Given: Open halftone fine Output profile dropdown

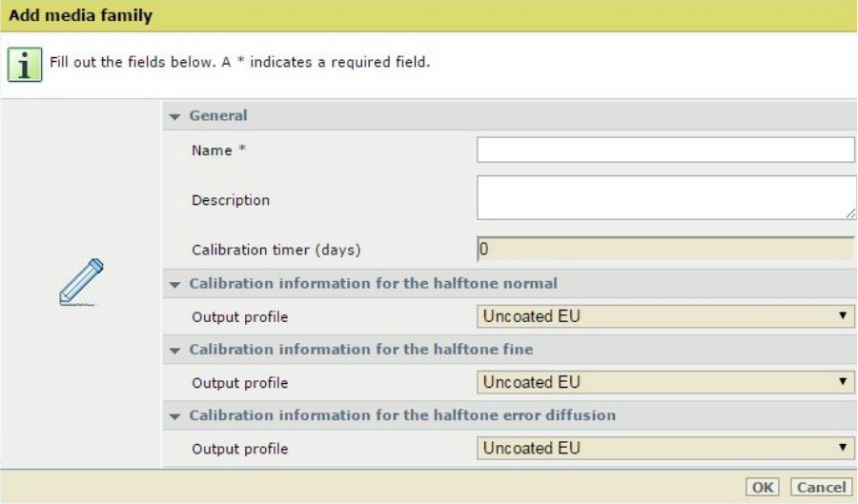Looking at the screenshot, I should pos(665,382).
